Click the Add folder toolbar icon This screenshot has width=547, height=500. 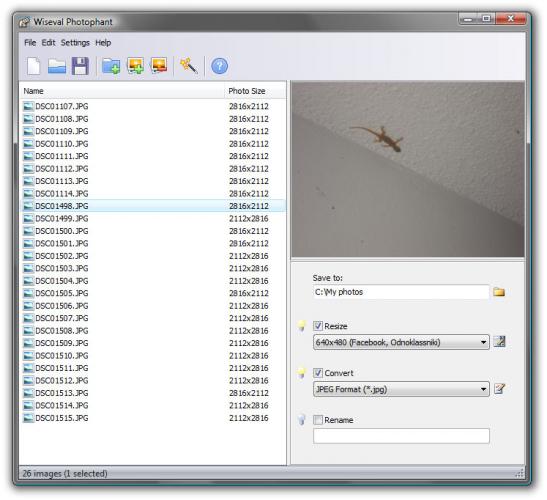tap(111, 66)
